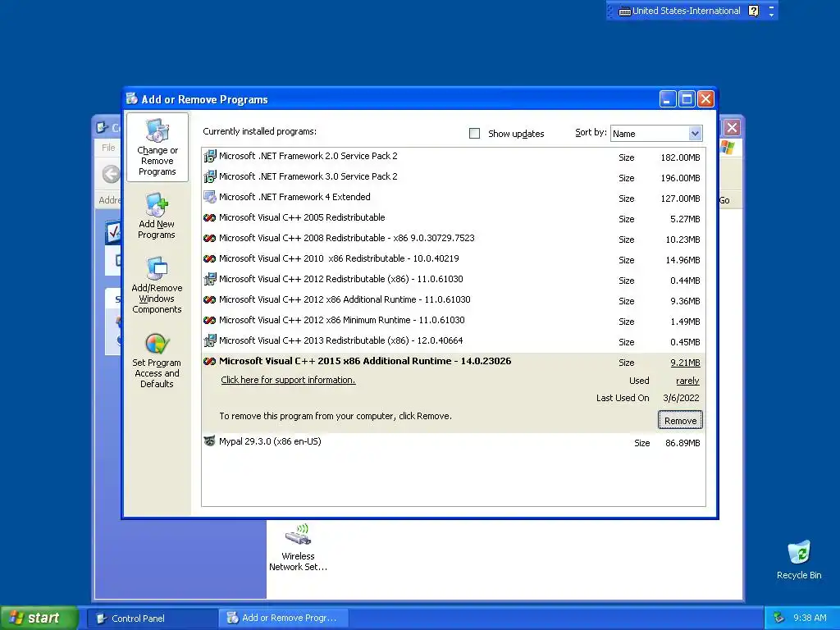Screen dimensions: 840x630
Task: Click Go button in Control Panel window
Action: tap(724, 200)
